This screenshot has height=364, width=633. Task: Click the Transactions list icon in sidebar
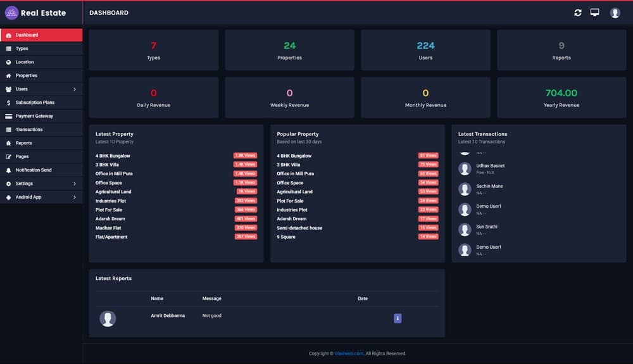coord(8,130)
